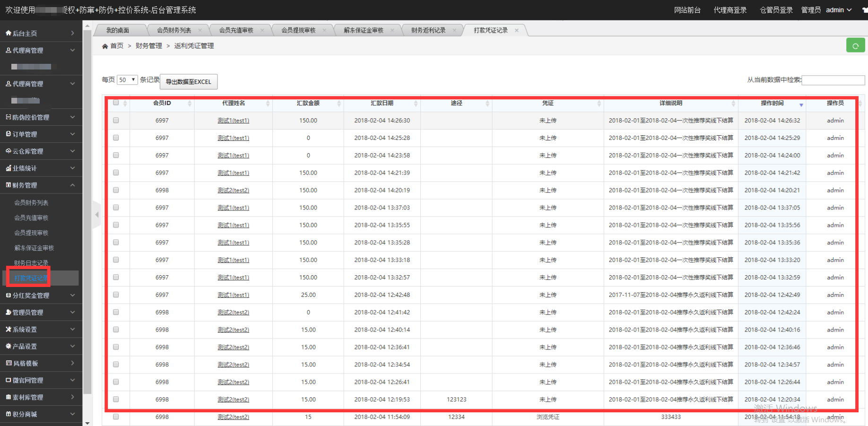This screenshot has height=426, width=868.
Task: Close the 财务返利记录 tab
Action: 454,30
